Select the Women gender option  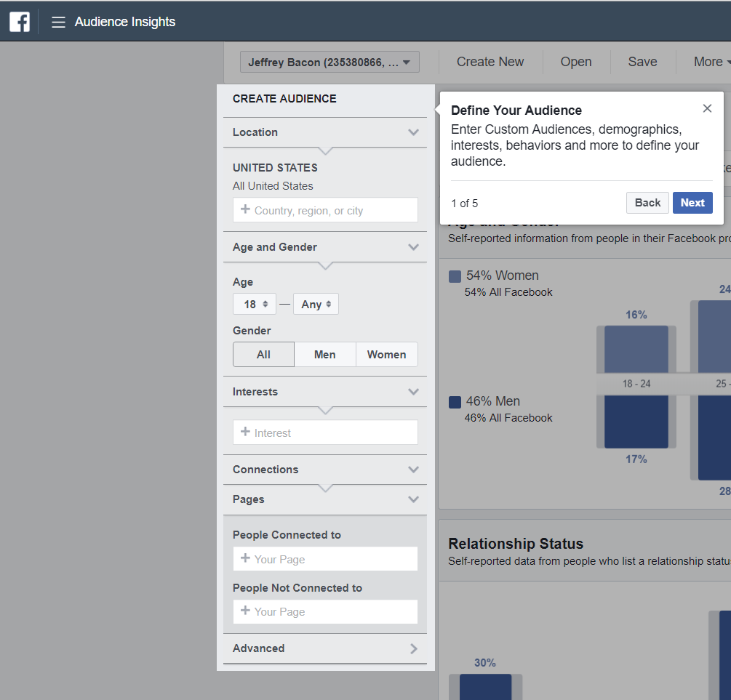click(386, 355)
